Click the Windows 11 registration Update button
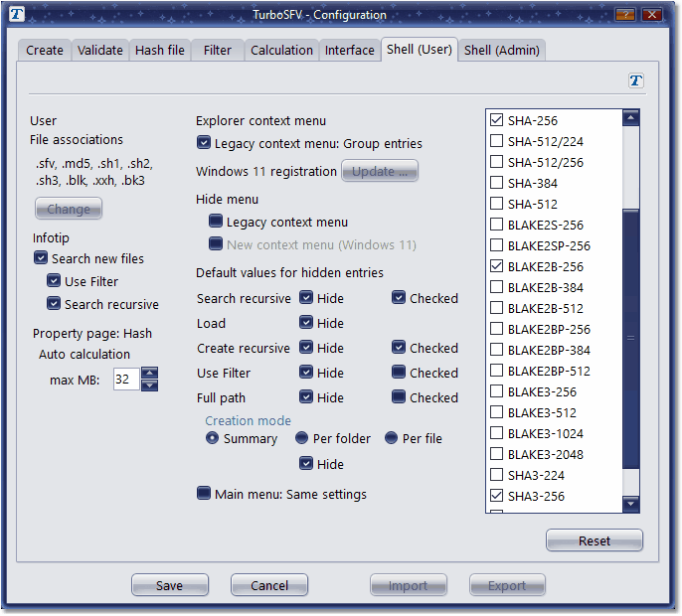Viewport: 682px width, 616px height. [x=380, y=171]
